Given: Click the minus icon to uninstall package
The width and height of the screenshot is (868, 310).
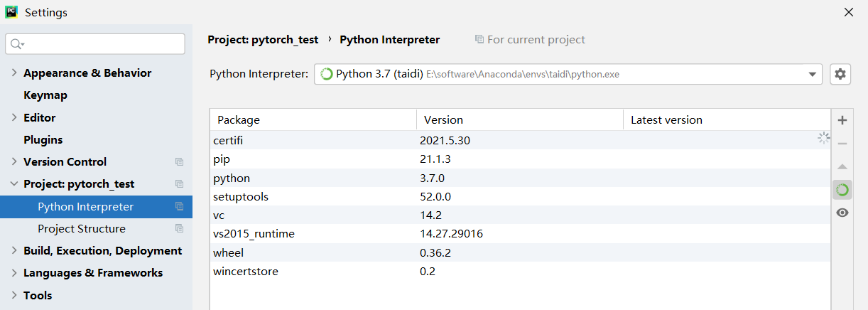Looking at the screenshot, I should (842, 144).
